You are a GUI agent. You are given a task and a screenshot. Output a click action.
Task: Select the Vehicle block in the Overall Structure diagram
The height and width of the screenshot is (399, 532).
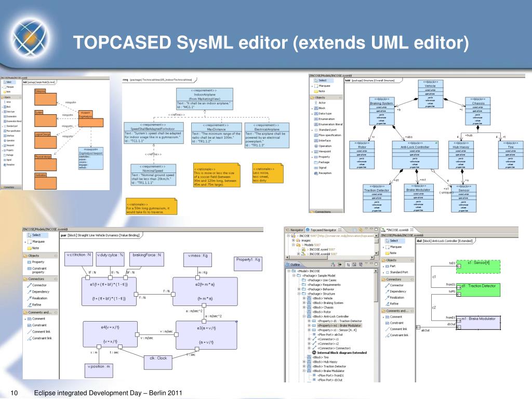pyautogui.click(x=431, y=94)
